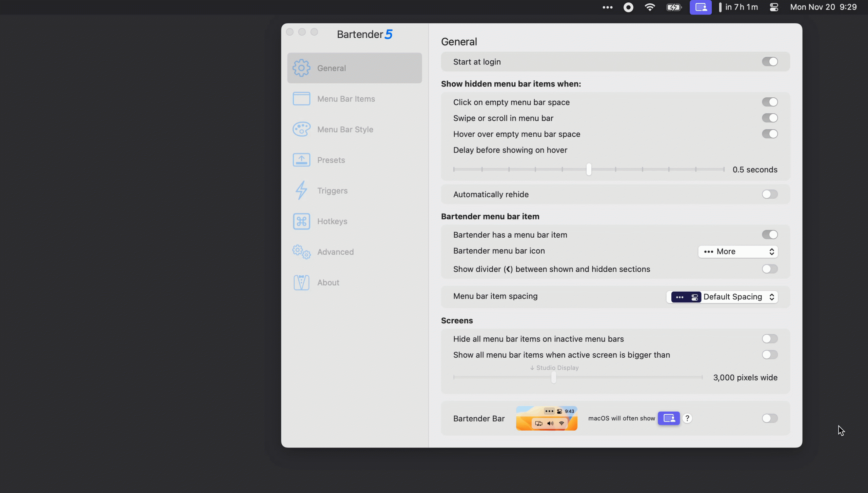Disable Start at login

pyautogui.click(x=770, y=61)
